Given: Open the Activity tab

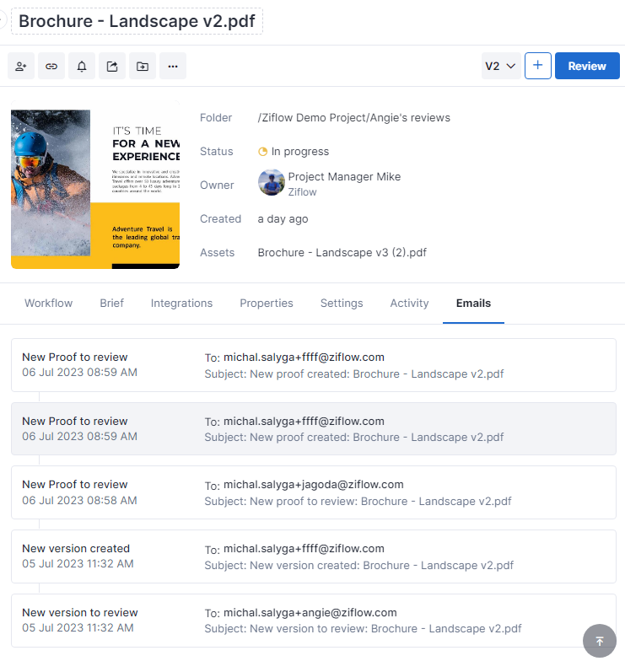Looking at the screenshot, I should [x=409, y=304].
